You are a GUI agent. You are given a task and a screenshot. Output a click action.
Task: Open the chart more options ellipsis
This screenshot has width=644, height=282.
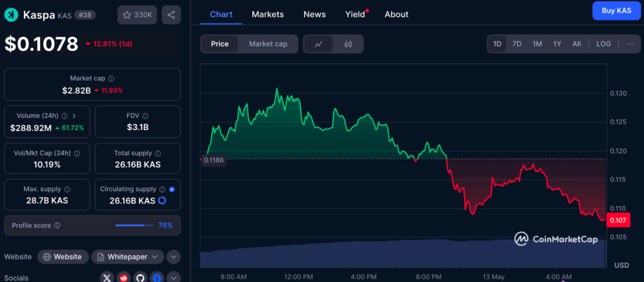pyautogui.click(x=631, y=44)
